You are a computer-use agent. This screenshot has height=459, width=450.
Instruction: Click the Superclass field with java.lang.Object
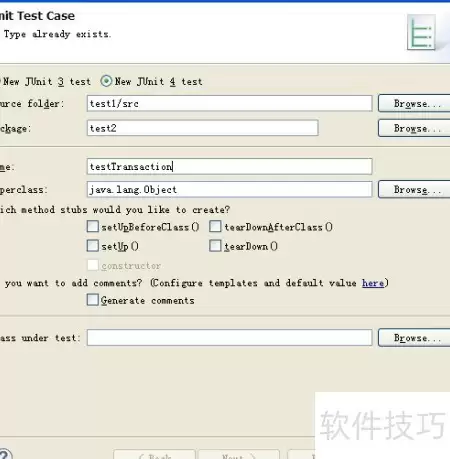pyautogui.click(x=229, y=189)
